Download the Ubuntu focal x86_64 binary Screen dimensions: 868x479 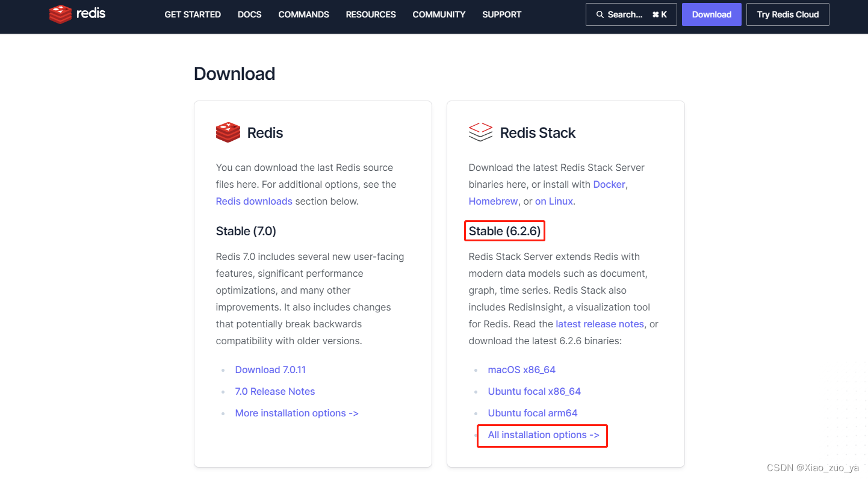[535, 391]
